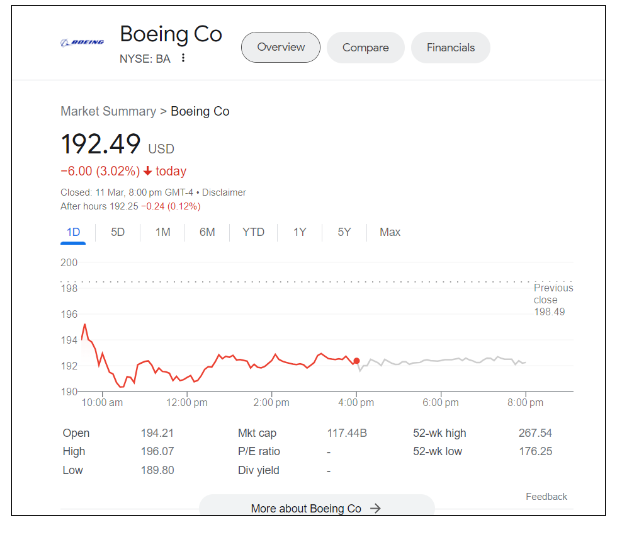Show the YTD chart range
Screen dimensions: 619x533
coord(254,232)
